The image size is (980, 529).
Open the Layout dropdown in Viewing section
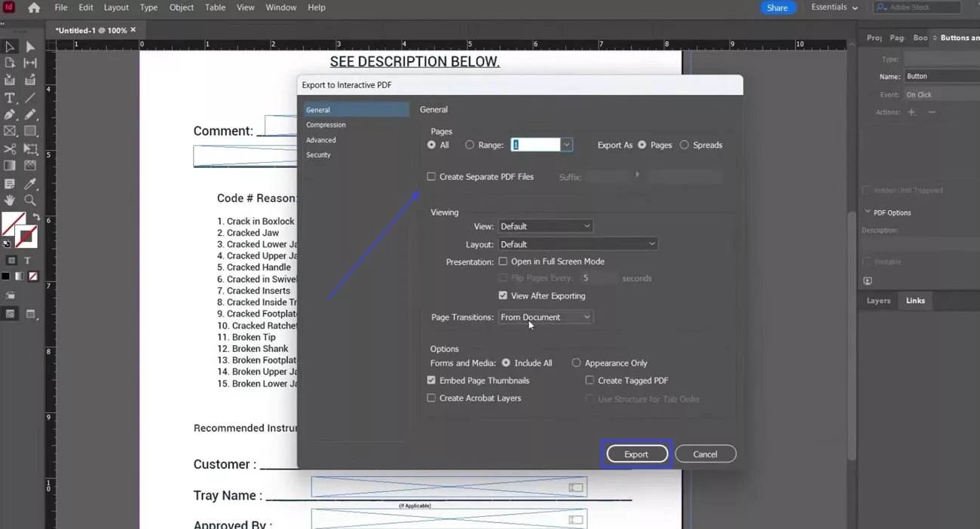click(577, 243)
